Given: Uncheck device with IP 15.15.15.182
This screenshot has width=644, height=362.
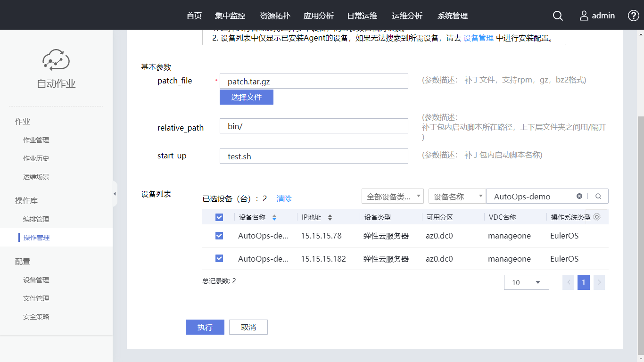Looking at the screenshot, I should pos(219,258).
